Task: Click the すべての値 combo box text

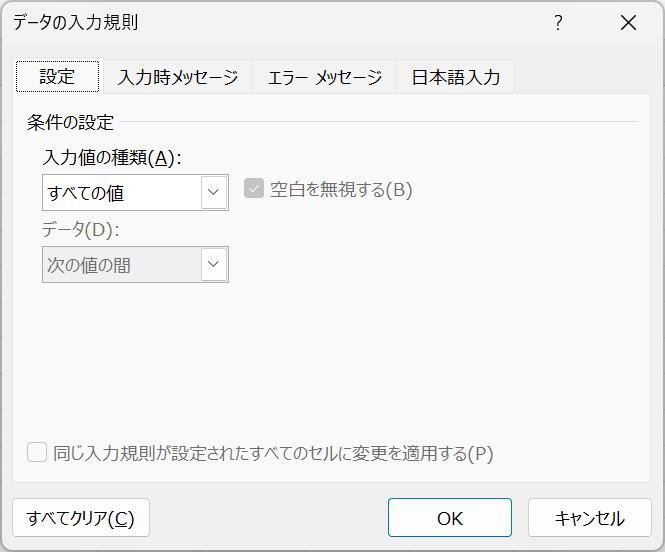Action: pyautogui.click(x=86, y=193)
